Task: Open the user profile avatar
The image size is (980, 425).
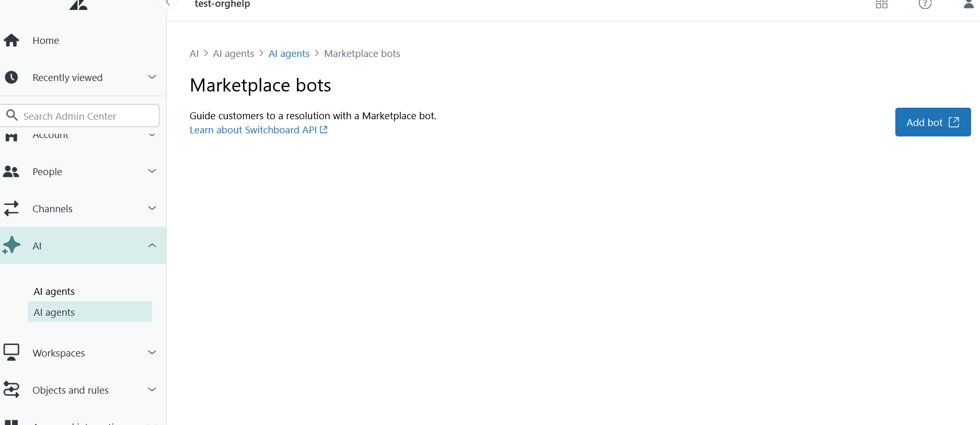Action: (x=969, y=4)
